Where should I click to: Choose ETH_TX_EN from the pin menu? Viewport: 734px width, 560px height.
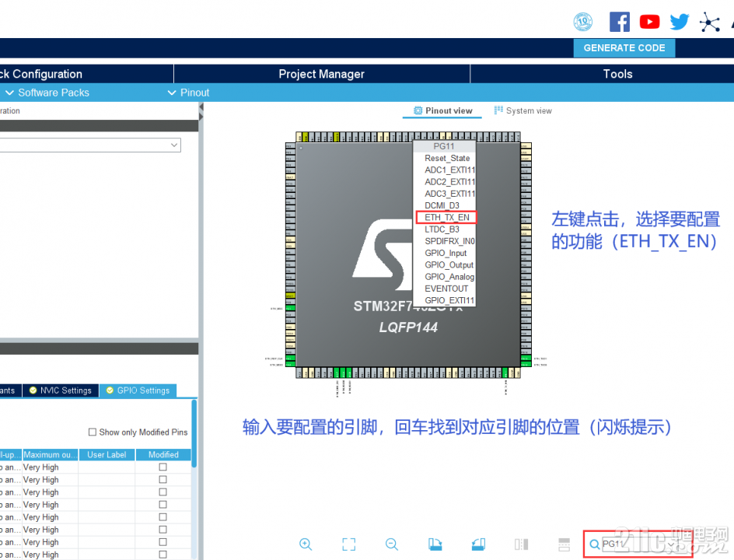point(446,217)
